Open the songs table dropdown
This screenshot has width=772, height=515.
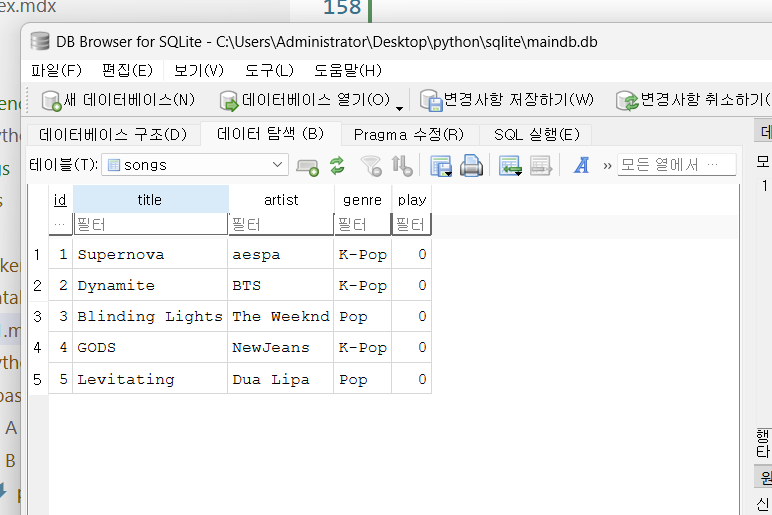(x=277, y=165)
